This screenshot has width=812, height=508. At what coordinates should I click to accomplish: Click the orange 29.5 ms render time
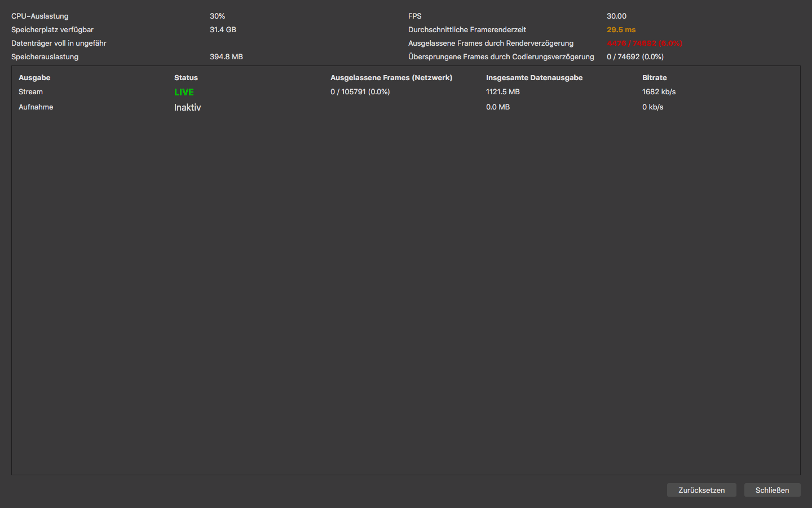pyautogui.click(x=621, y=30)
